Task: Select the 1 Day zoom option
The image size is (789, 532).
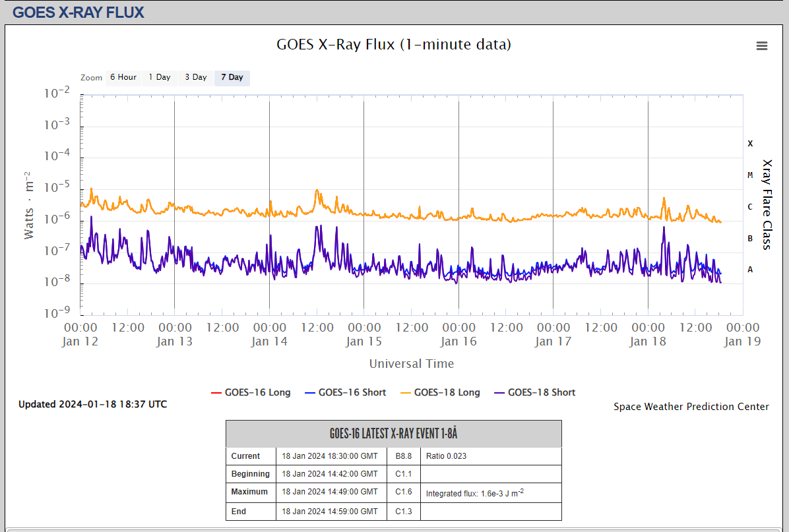Action: point(159,78)
